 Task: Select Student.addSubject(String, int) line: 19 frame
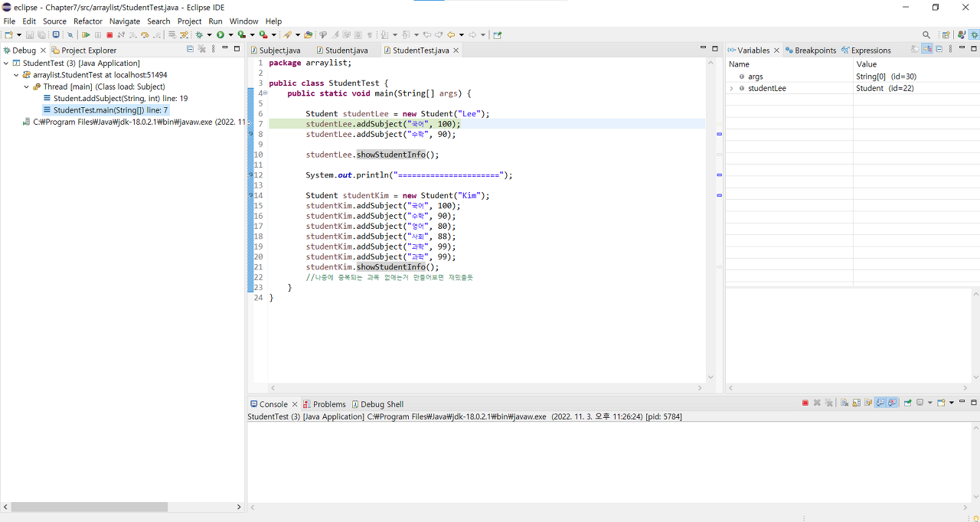[x=115, y=99]
